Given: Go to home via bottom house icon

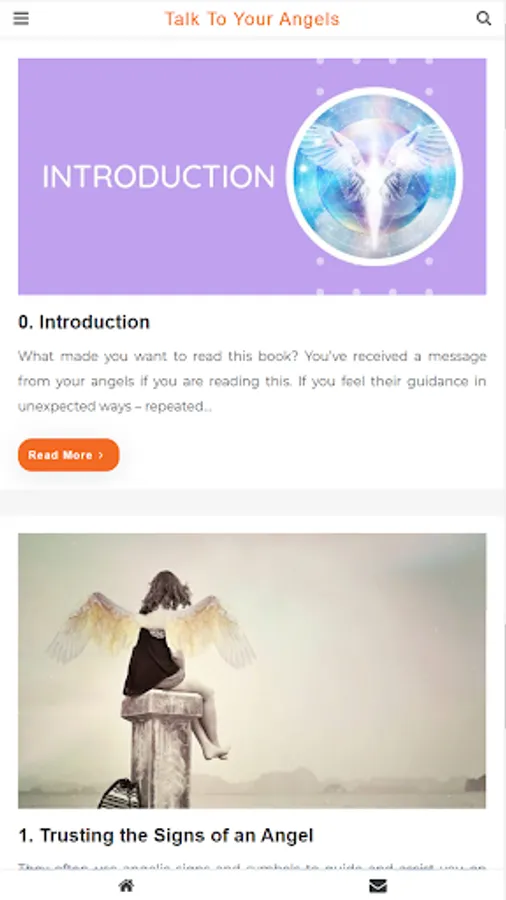Looking at the screenshot, I should (126, 886).
